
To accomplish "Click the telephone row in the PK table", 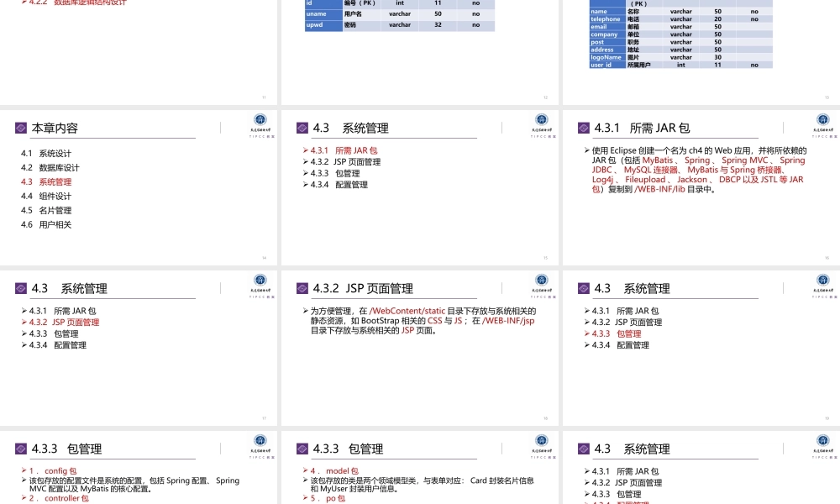I will (606, 20).
